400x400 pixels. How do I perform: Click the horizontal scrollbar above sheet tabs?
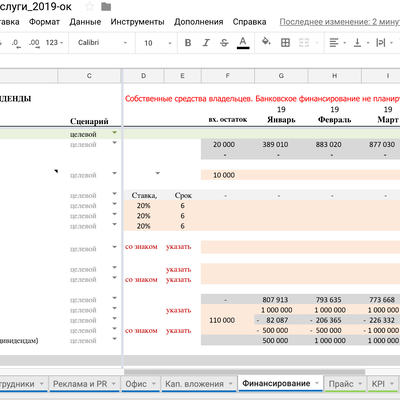245,372
